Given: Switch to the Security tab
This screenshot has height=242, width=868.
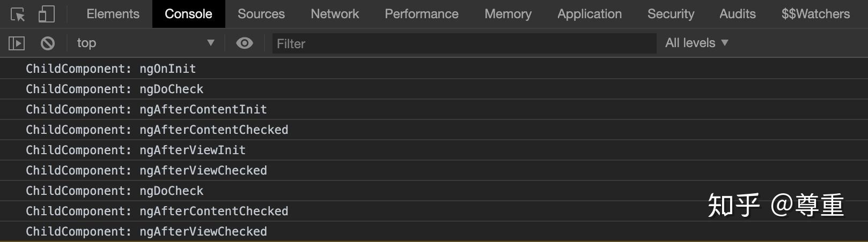Looking at the screenshot, I should [x=671, y=14].
